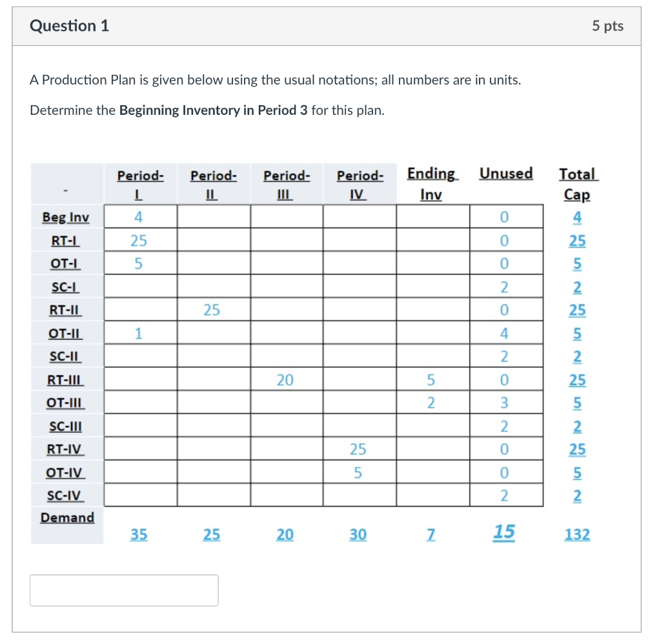Click the answer input field
Image resolution: width=661 pixels, height=644 pixels.
[x=123, y=590]
